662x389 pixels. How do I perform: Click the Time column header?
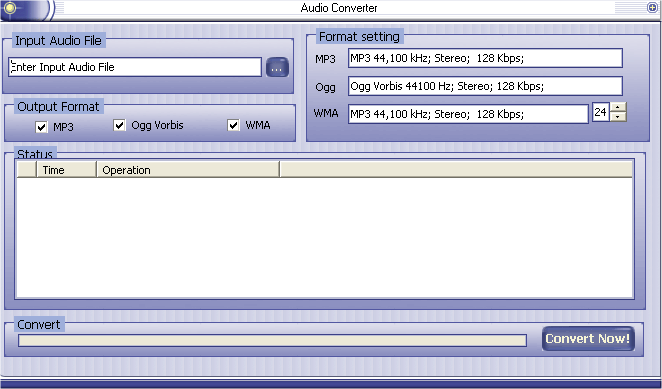pyautogui.click(x=67, y=170)
